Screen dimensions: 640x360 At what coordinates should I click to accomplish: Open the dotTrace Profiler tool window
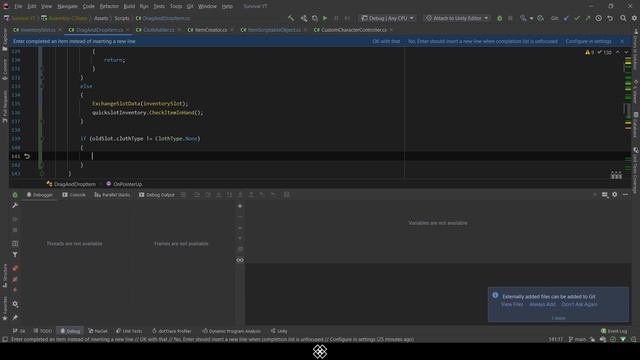pos(171,331)
